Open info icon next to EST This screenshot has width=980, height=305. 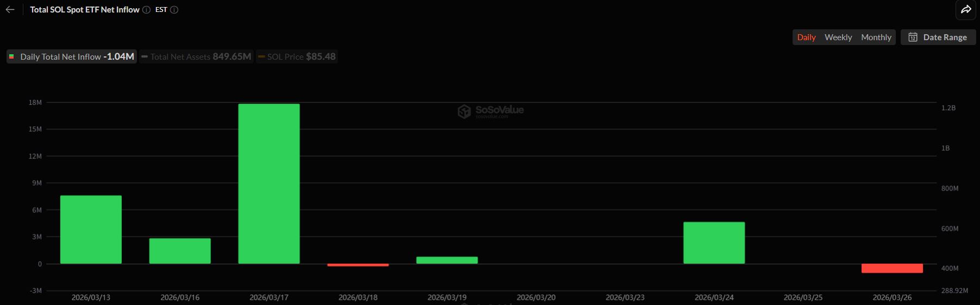click(x=174, y=10)
